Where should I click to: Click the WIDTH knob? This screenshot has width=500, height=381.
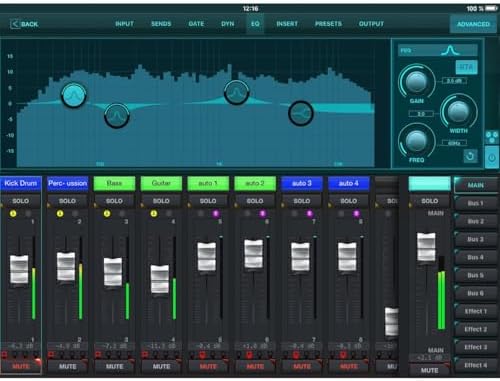coord(459,112)
